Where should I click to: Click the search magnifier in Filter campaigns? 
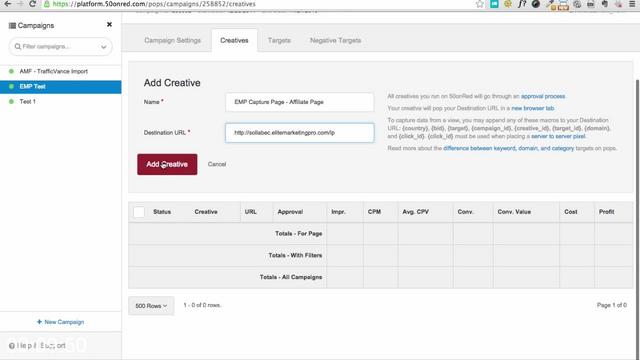18,47
